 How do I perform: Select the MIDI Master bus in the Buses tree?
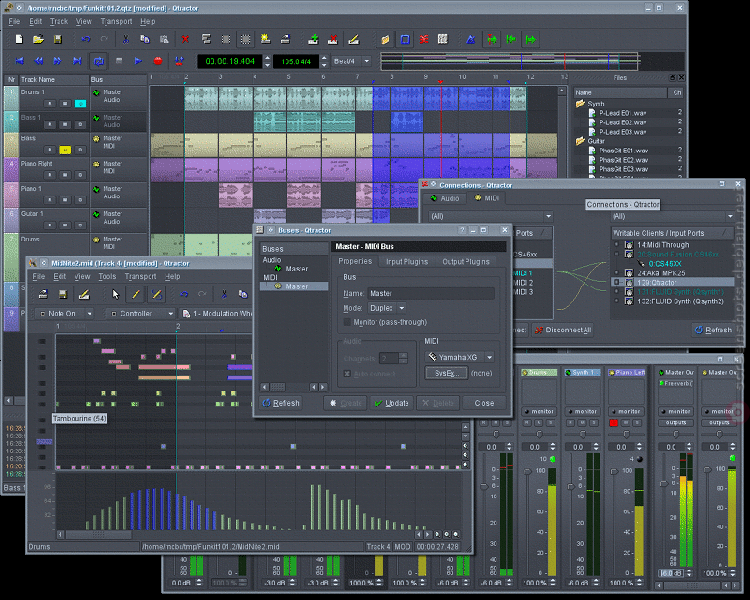click(294, 286)
